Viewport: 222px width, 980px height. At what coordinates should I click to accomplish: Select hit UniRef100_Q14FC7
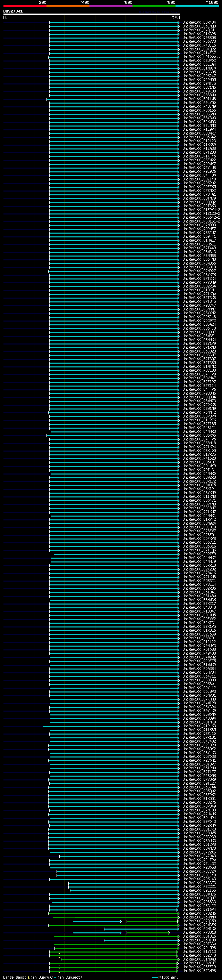click(199, 53)
